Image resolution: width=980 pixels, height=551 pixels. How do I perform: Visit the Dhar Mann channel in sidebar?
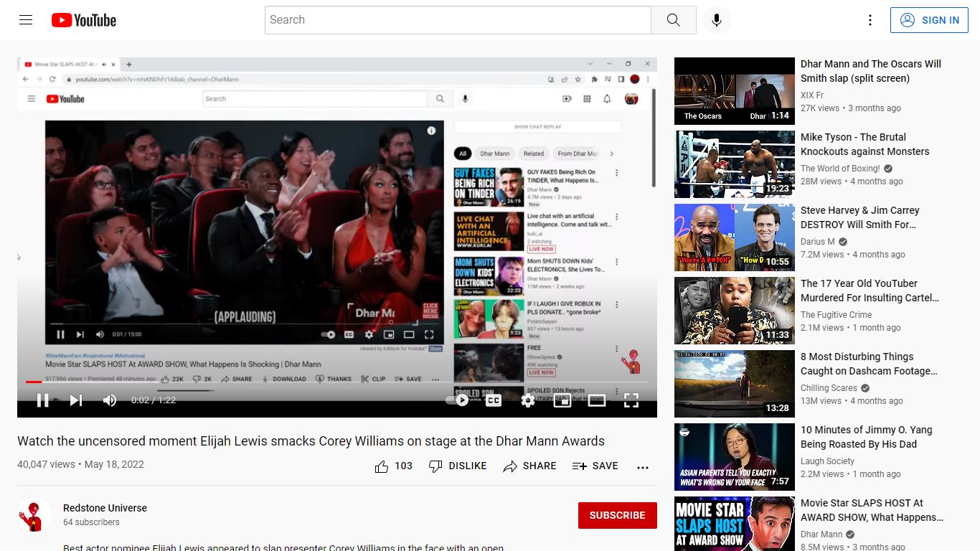pyautogui.click(x=821, y=534)
